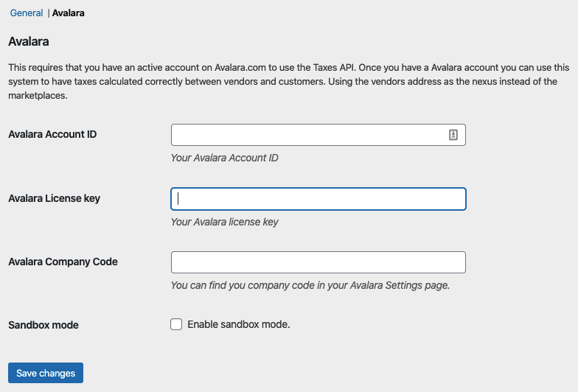Click the 'Your Avalara Account ID' hint text

coord(224,158)
